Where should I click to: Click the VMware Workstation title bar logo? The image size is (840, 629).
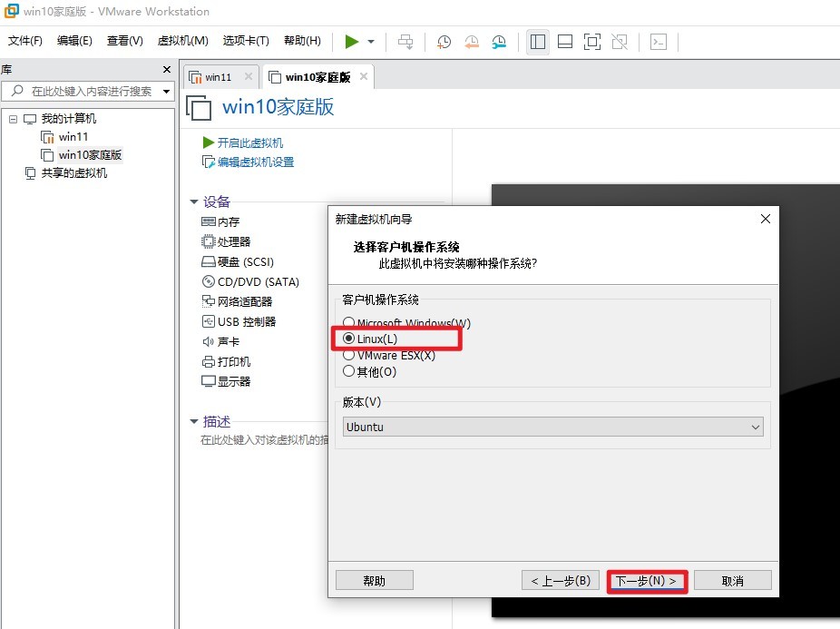coord(11,11)
